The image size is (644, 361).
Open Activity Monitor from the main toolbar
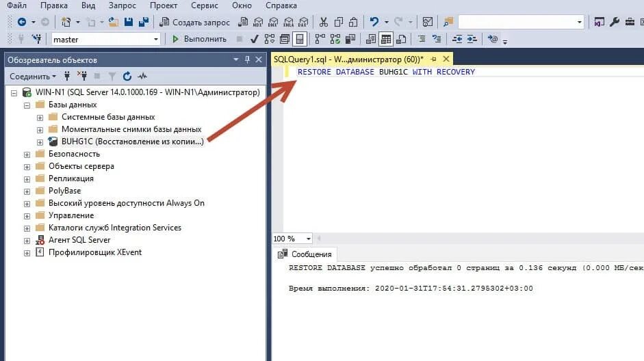(x=427, y=22)
